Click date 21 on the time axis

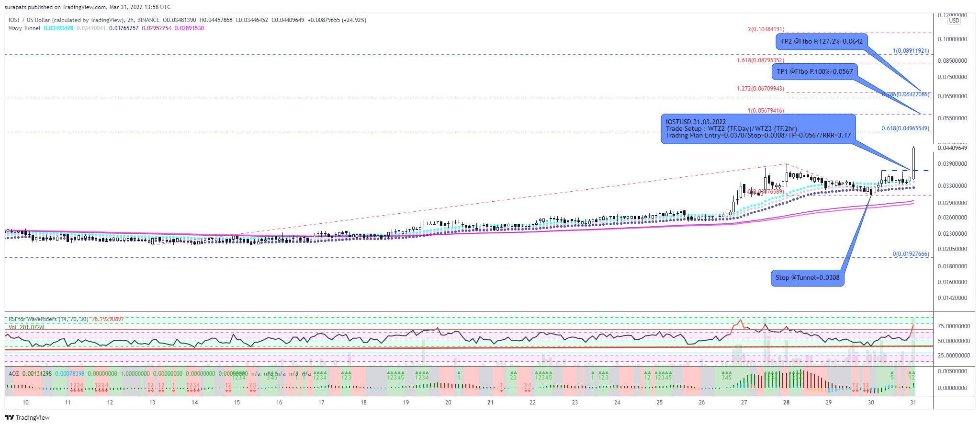tap(490, 403)
